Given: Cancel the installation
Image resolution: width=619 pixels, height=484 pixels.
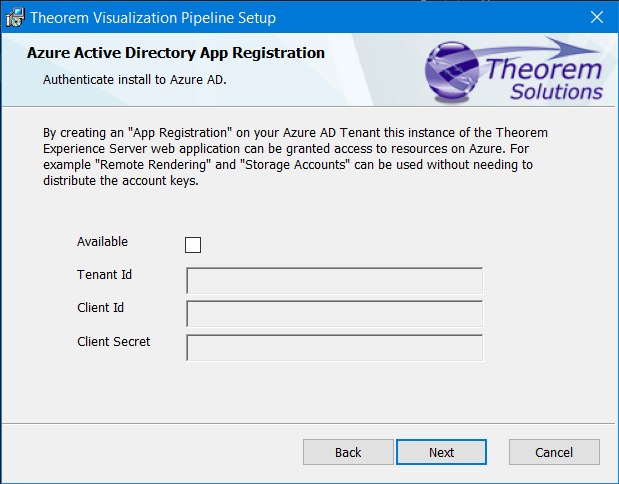Looking at the screenshot, I should (x=554, y=452).
